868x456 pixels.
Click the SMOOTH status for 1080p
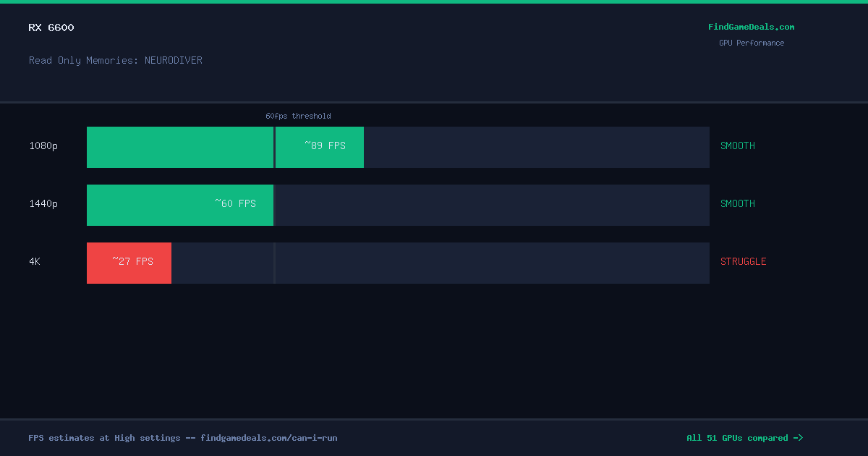(x=738, y=145)
